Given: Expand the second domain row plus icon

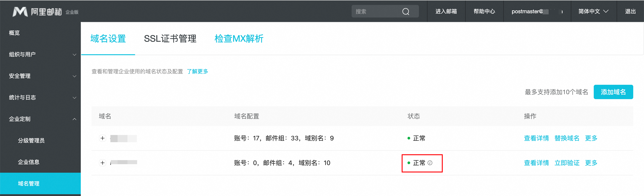Looking at the screenshot, I should point(103,163).
